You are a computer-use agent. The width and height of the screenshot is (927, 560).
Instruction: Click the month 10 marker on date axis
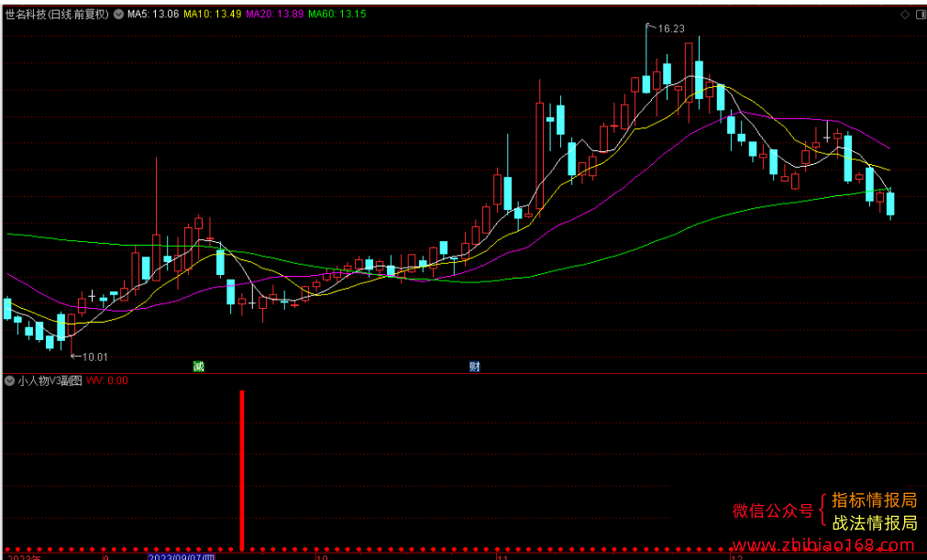[x=322, y=556]
